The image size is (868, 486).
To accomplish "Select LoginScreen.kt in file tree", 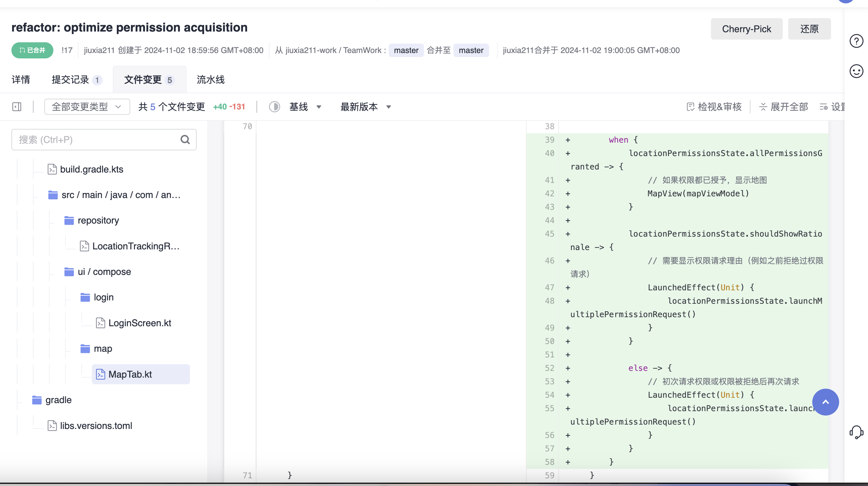I will tap(140, 323).
